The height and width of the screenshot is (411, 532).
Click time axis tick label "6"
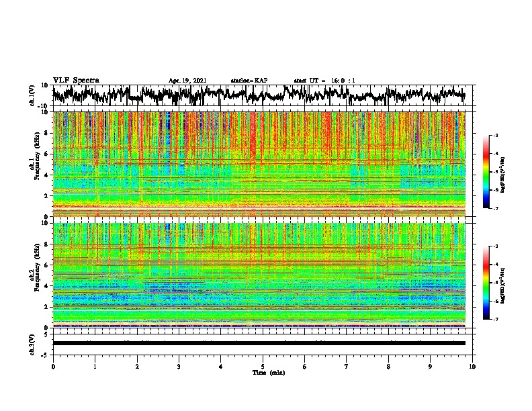point(305,367)
